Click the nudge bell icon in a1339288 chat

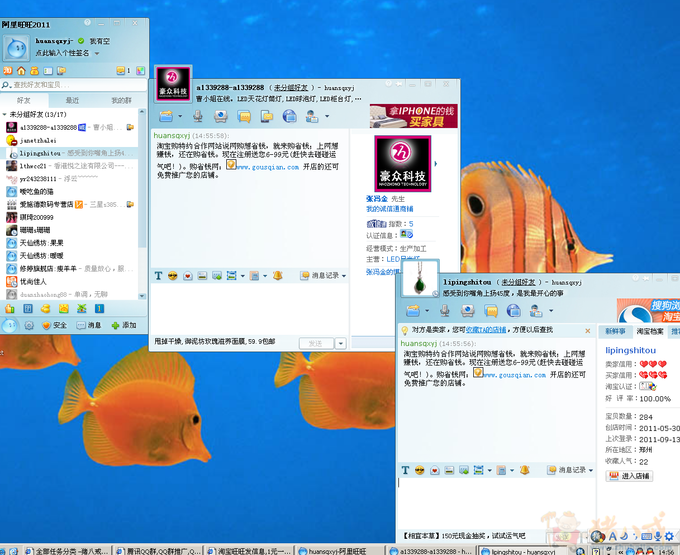pos(278,276)
